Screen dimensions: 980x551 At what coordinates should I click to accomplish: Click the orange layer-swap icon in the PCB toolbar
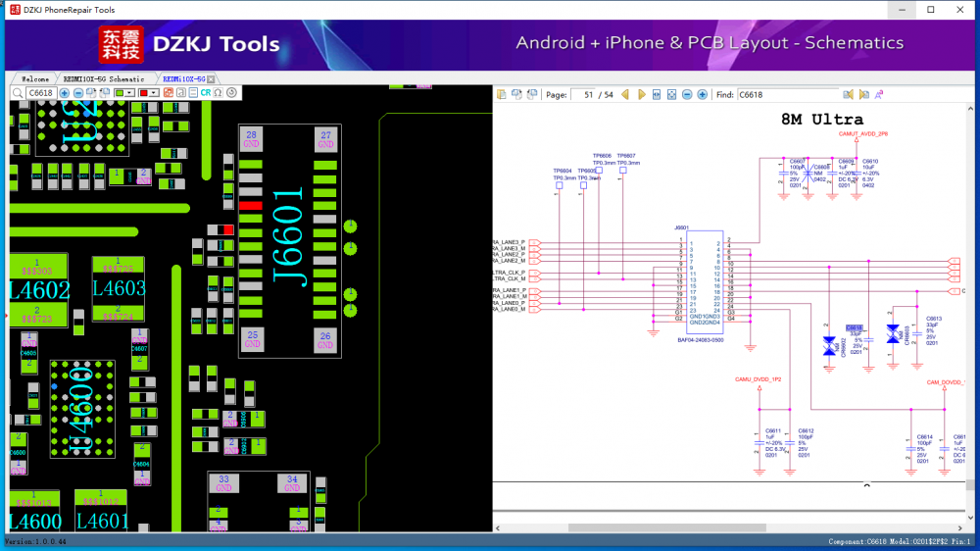169,92
